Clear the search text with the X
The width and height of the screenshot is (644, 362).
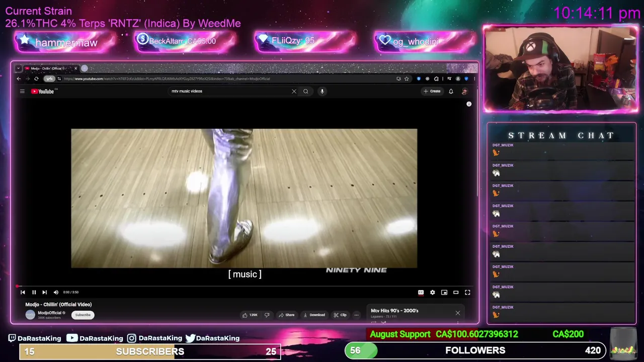pos(294,91)
